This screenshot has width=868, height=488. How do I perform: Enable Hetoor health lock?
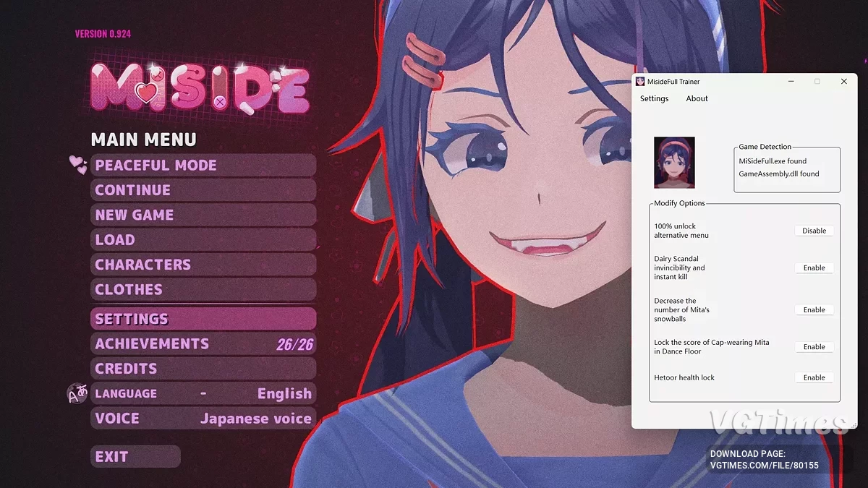[x=814, y=377]
